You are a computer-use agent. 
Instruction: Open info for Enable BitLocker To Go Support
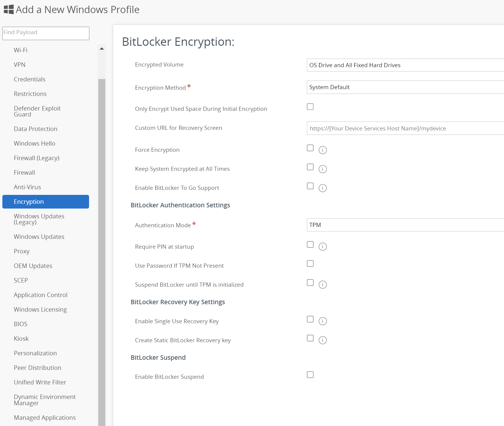(x=322, y=188)
